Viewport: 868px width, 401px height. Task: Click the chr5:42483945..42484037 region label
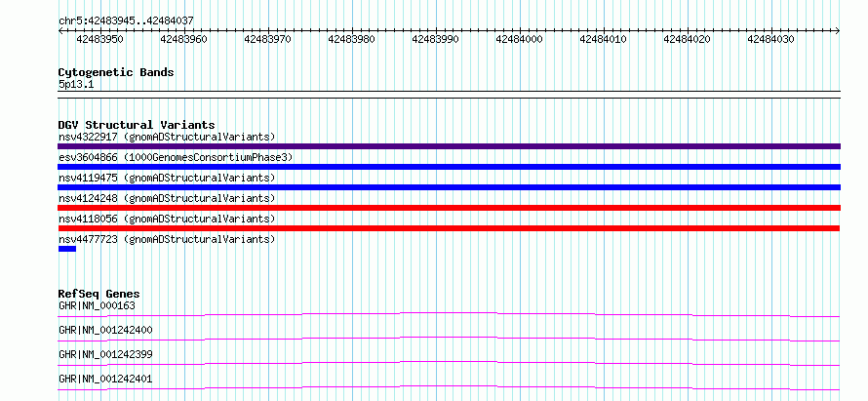click(126, 21)
